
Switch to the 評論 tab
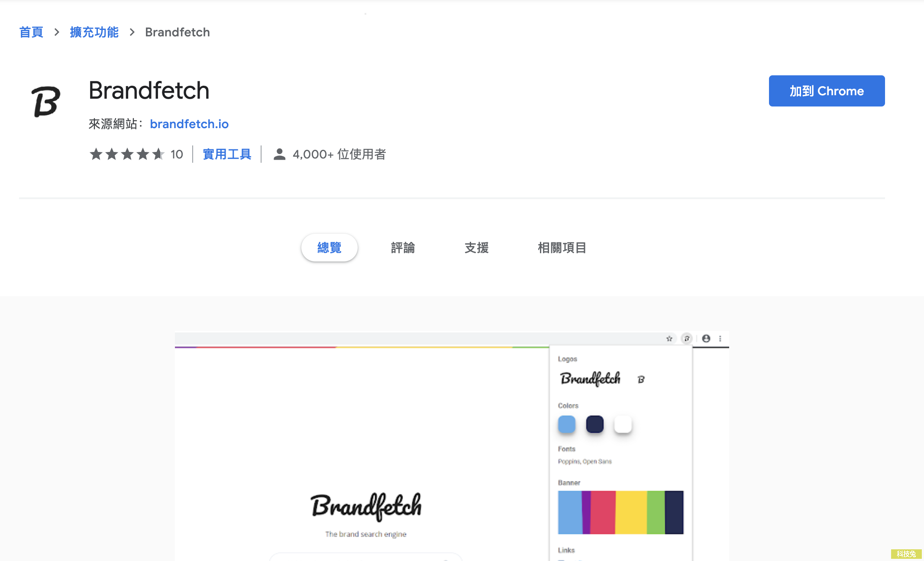pyautogui.click(x=403, y=248)
